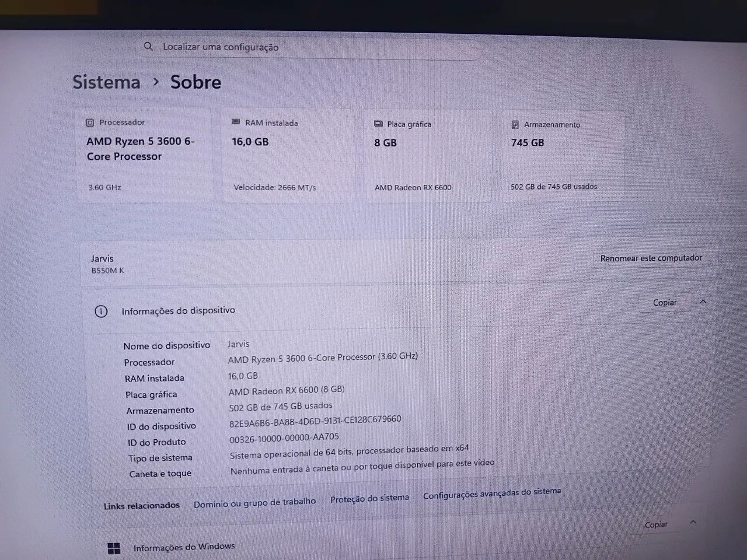747x560 pixels.
Task: Copy Windows information with lower Copiar button
Action: (x=656, y=524)
